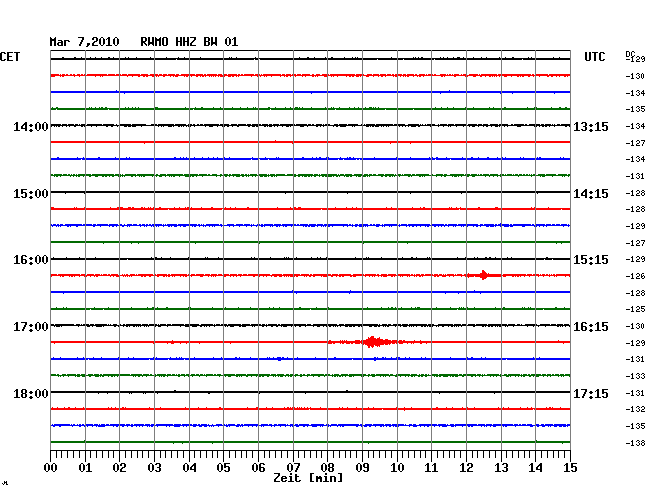Select the DC value -125
This screenshot has width=650, height=494.
pyautogui.click(x=635, y=309)
